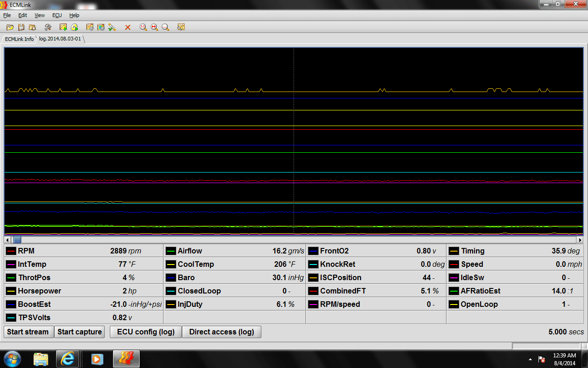588x368 pixels.
Task: Click the network tray icon
Action: pos(542,359)
